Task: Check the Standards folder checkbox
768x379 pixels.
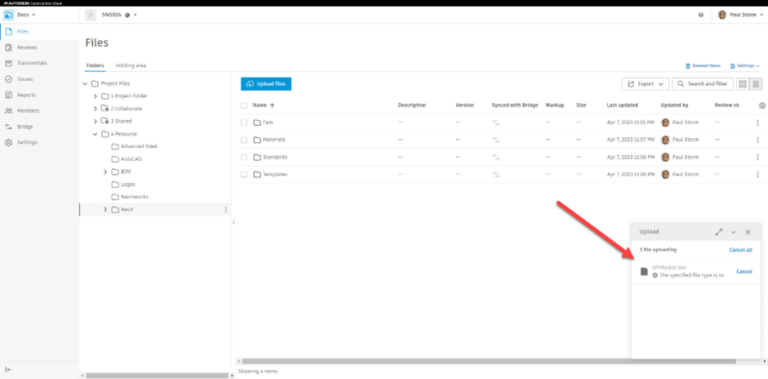Action: coord(244,157)
